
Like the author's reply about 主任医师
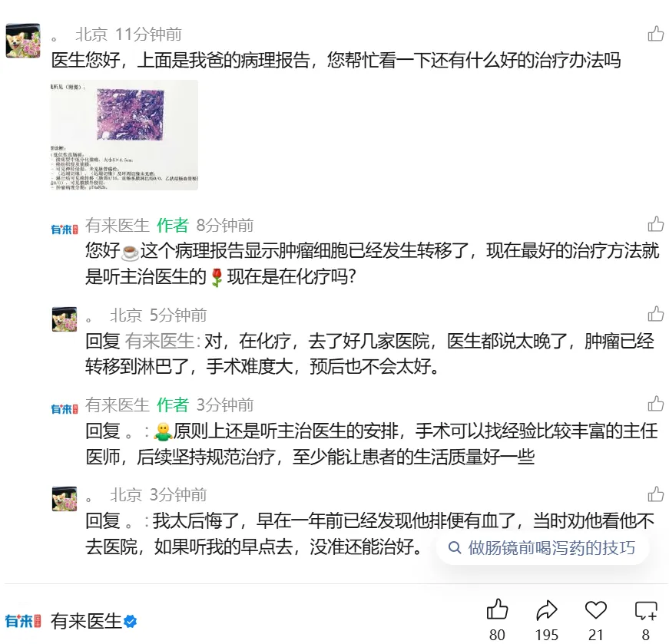656,404
